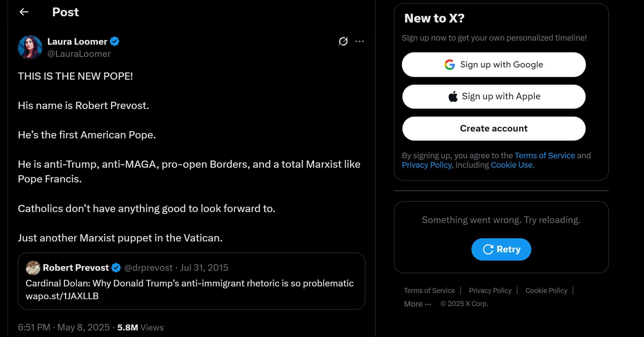Click the Google logo in sign-up button

click(450, 65)
